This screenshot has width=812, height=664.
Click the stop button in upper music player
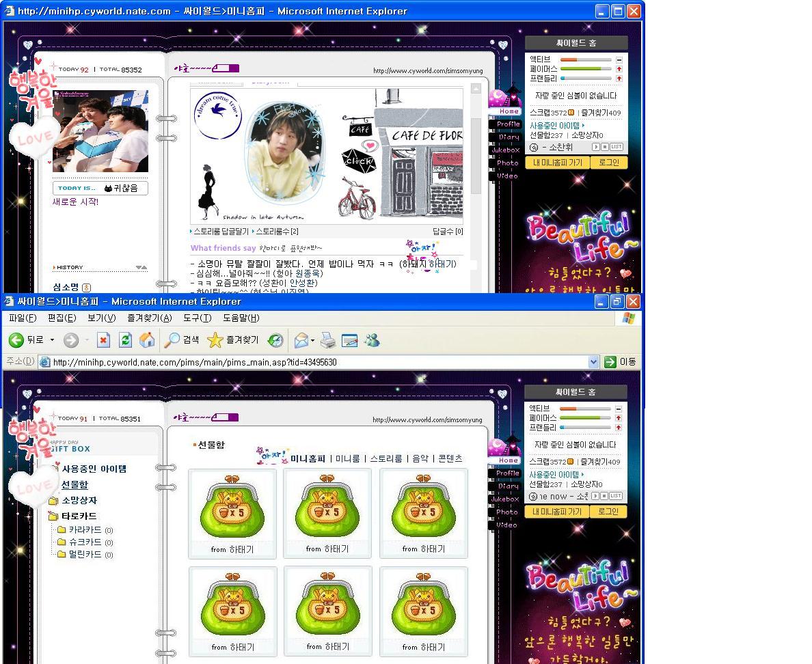tap(604, 147)
